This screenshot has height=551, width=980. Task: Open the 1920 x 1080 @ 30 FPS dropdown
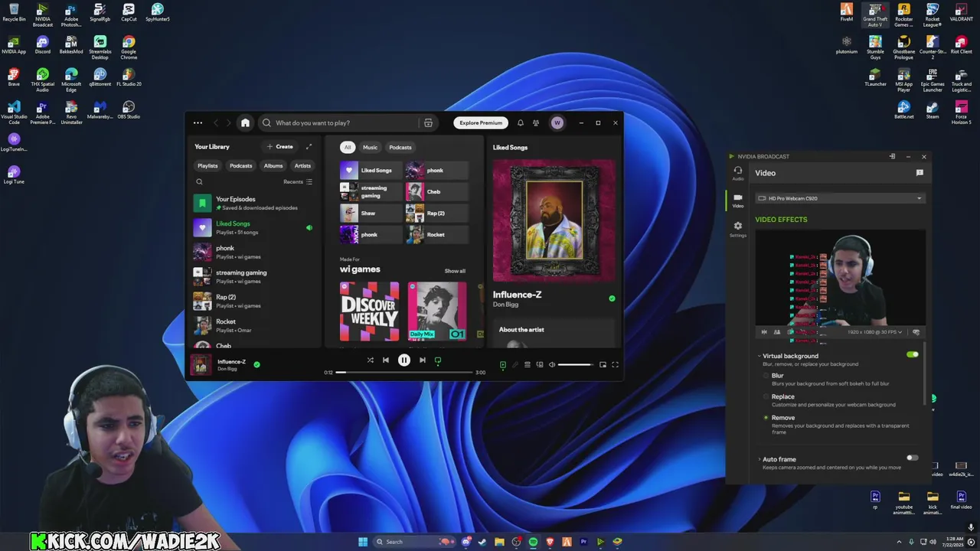[875, 332]
